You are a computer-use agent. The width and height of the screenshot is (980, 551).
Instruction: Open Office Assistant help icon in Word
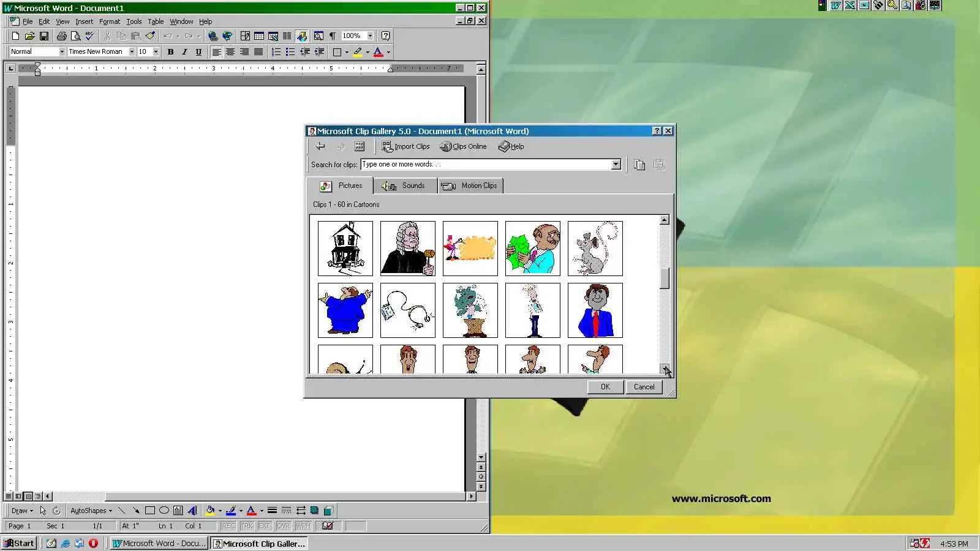pos(385,36)
